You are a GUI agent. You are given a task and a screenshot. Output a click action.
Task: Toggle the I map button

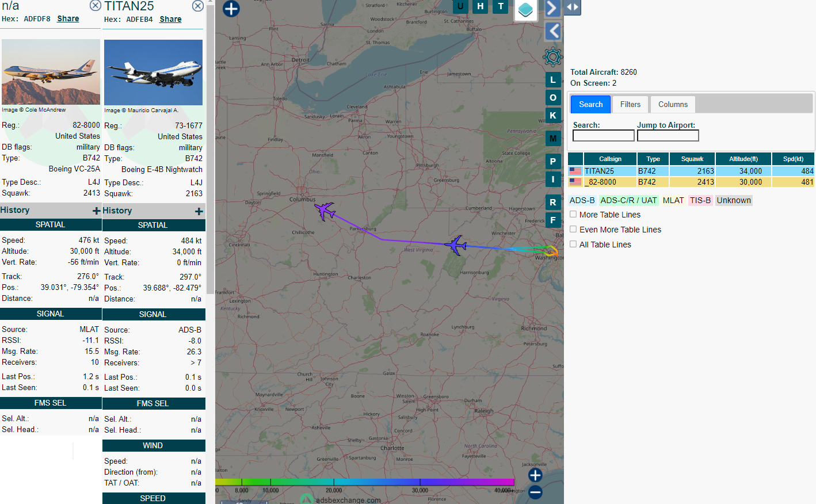pos(553,179)
